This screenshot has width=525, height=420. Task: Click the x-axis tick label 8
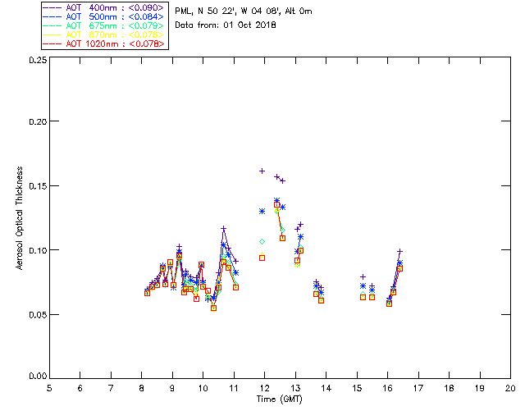(x=142, y=388)
